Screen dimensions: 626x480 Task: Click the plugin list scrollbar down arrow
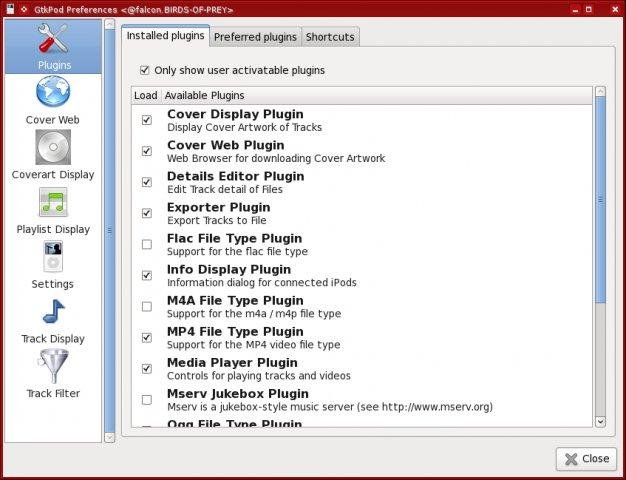pos(600,423)
